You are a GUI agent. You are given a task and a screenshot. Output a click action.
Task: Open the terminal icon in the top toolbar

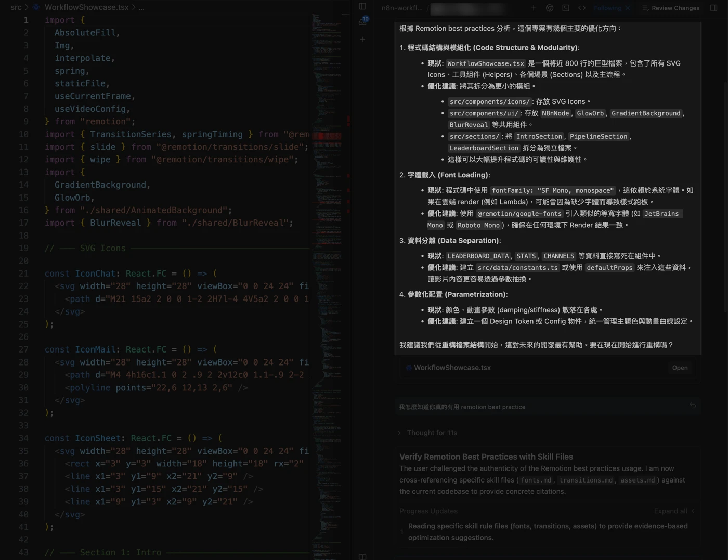click(566, 8)
